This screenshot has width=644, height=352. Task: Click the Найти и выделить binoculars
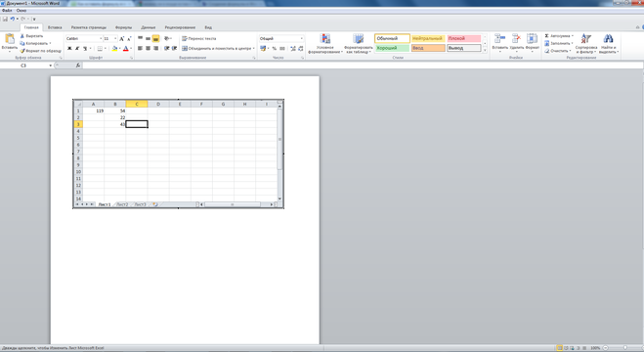point(608,39)
